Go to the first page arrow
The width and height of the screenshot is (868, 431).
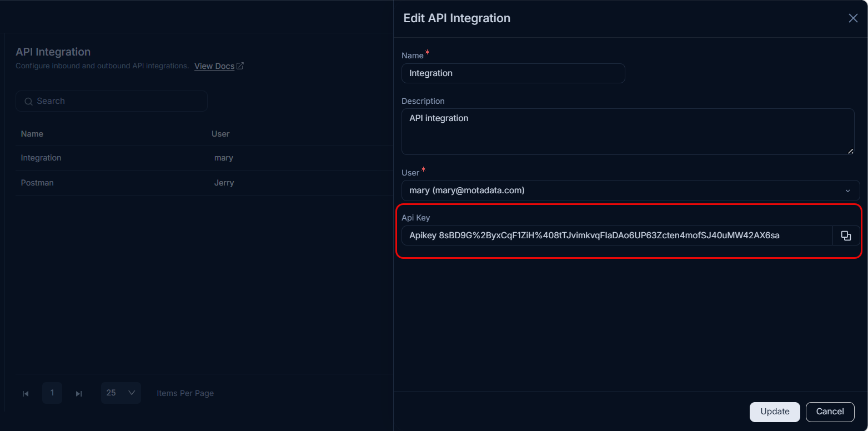tap(26, 394)
